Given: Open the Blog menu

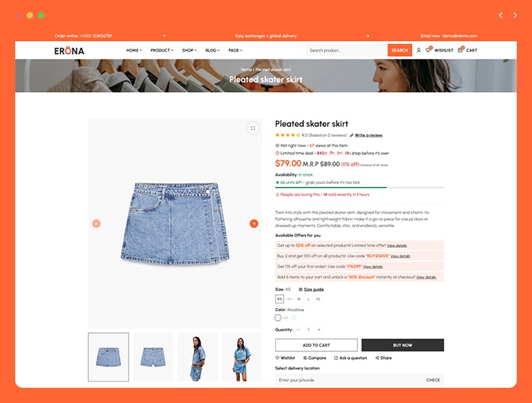Looking at the screenshot, I should tap(212, 50).
